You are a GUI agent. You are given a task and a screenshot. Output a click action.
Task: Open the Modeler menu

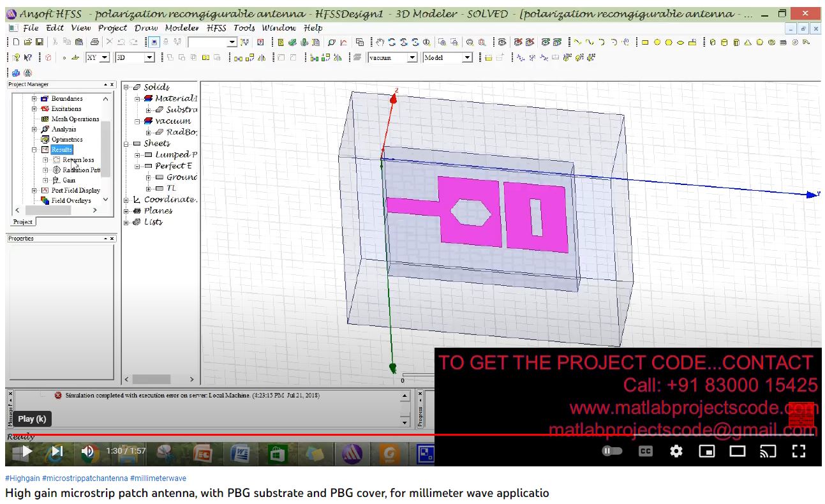click(182, 28)
